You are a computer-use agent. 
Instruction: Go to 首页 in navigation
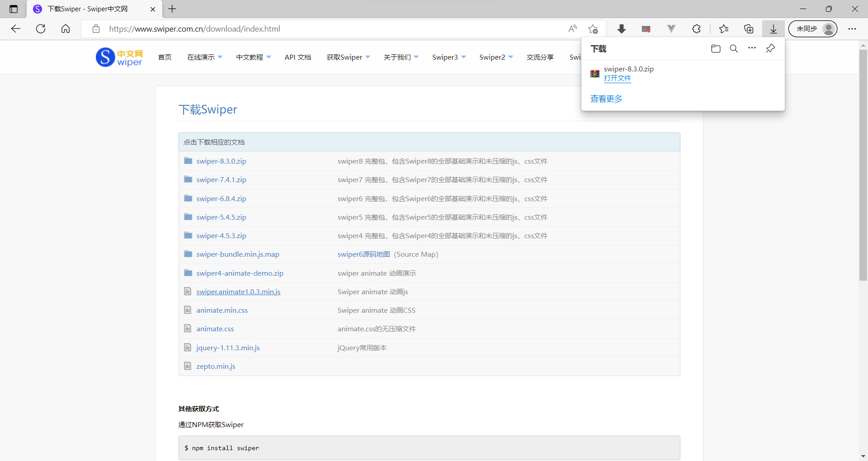(x=165, y=57)
